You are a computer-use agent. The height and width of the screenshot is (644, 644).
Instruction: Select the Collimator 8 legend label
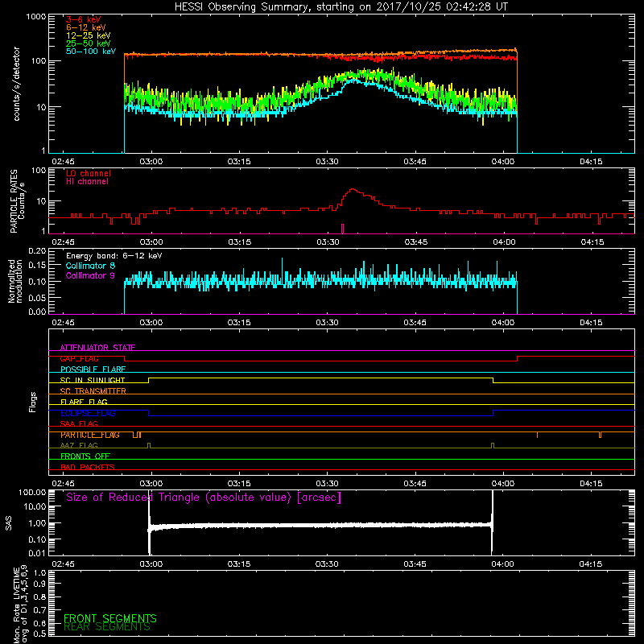pyautogui.click(x=90, y=266)
